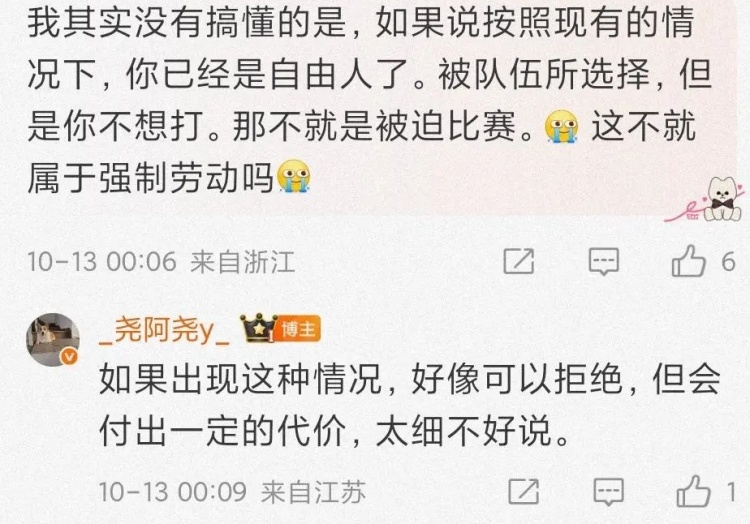The width and height of the screenshot is (750, 524).
Task: Open the comment text starting 我其实没有搞懂
Action: [368, 99]
